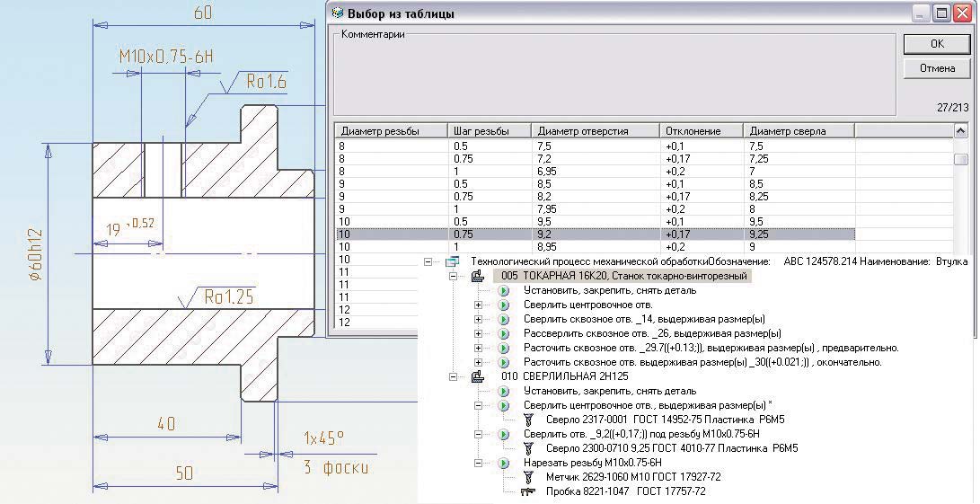The height and width of the screenshot is (504, 980).
Task: Click green icon for Нарезать резьбу M10x0.75-6H
Action: [503, 464]
